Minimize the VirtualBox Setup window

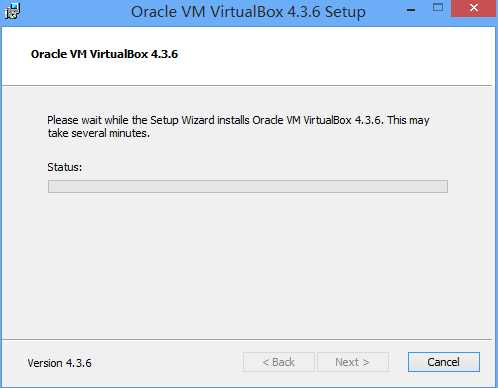coord(411,10)
